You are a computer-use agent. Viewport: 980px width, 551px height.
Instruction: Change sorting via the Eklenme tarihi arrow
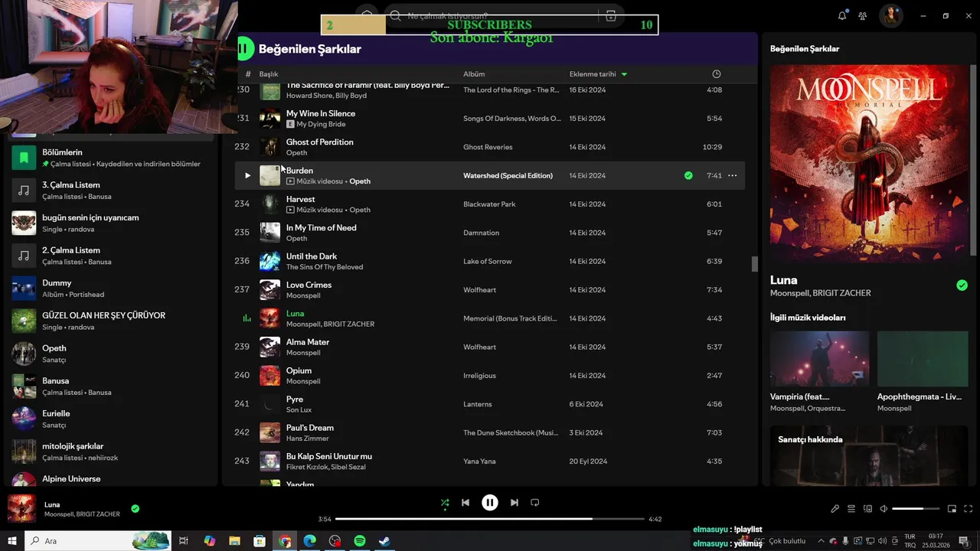coord(624,74)
